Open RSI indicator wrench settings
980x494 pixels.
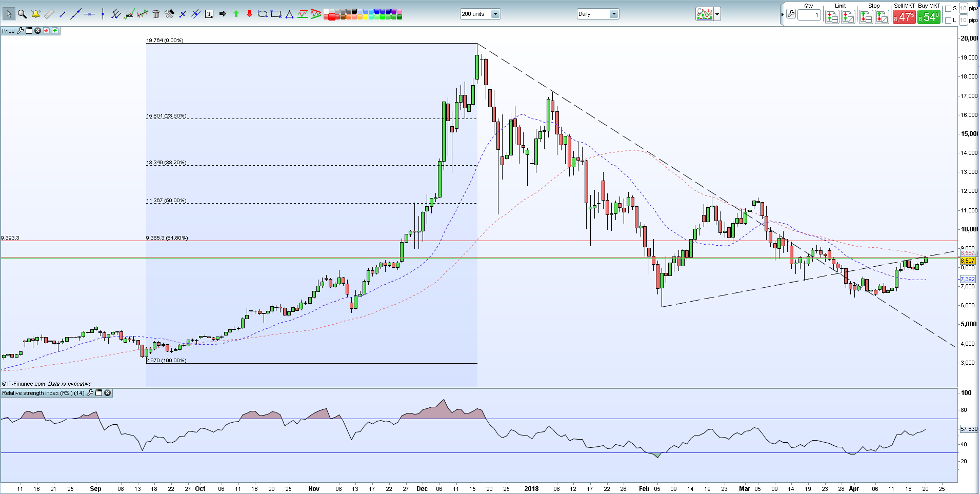[90, 393]
